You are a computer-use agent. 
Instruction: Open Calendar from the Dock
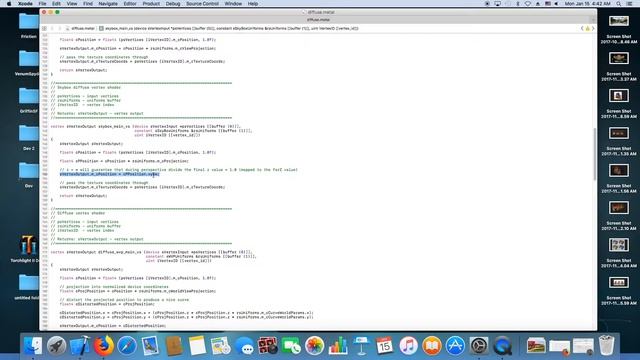pyautogui.click(x=384, y=345)
